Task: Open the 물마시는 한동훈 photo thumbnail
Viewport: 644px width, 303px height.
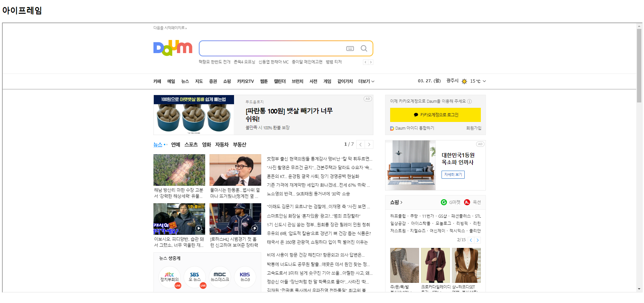Action: (235, 170)
